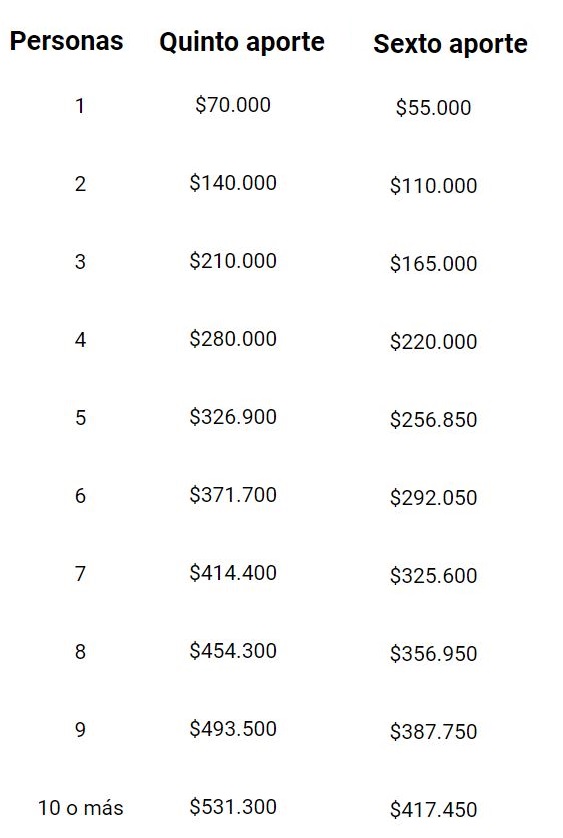Select the $371.700 amount
The height and width of the screenshot is (838, 563).
(x=233, y=495)
